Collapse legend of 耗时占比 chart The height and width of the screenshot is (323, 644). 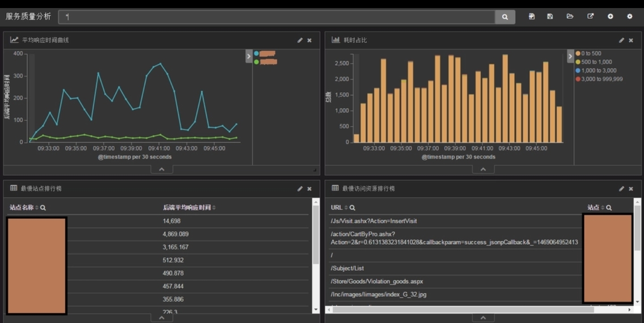click(570, 56)
